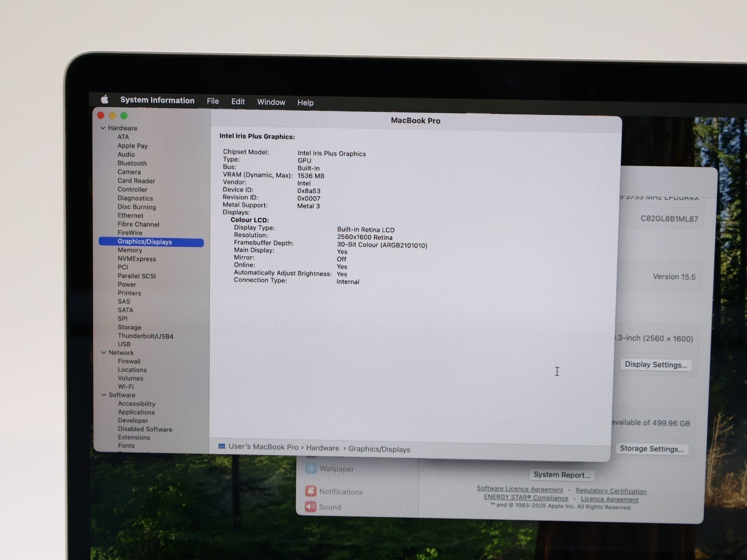747x560 pixels.
Task: Select Volumes under Network
Action: pyautogui.click(x=131, y=378)
